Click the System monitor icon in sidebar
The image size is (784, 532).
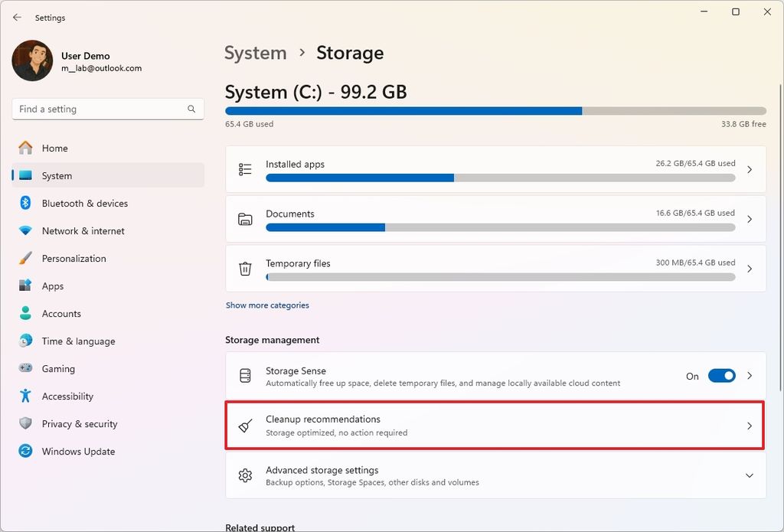click(x=25, y=175)
